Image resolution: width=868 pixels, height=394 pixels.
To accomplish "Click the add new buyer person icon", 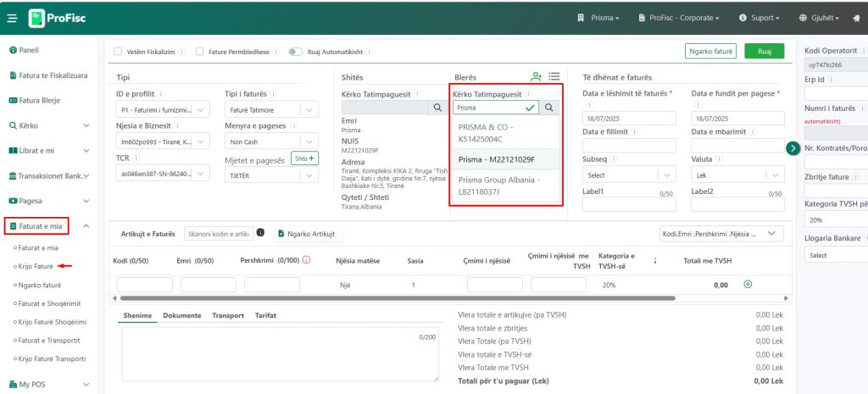I will [x=536, y=77].
